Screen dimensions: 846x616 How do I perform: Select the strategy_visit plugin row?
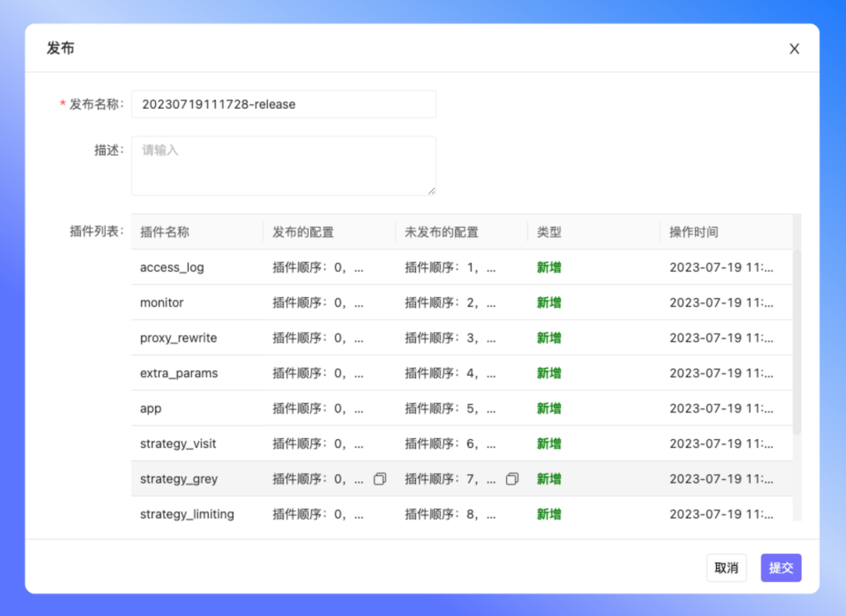click(x=196, y=443)
